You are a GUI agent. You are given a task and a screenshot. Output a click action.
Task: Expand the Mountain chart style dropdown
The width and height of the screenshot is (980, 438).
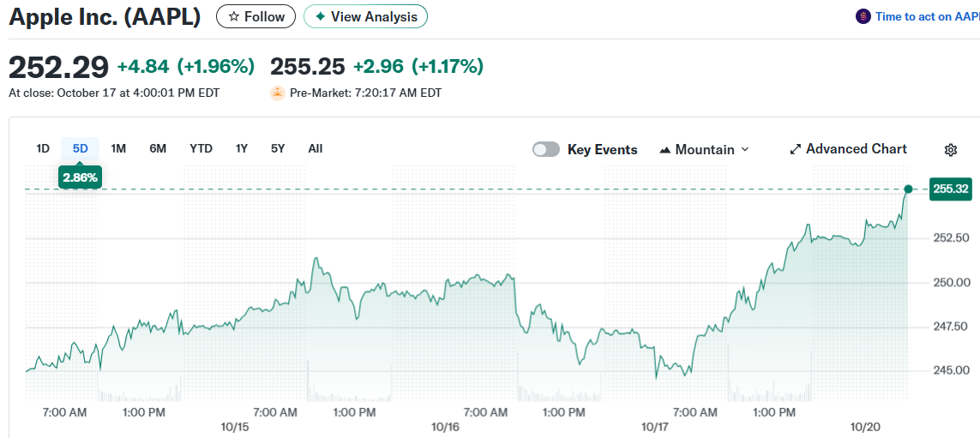click(704, 149)
